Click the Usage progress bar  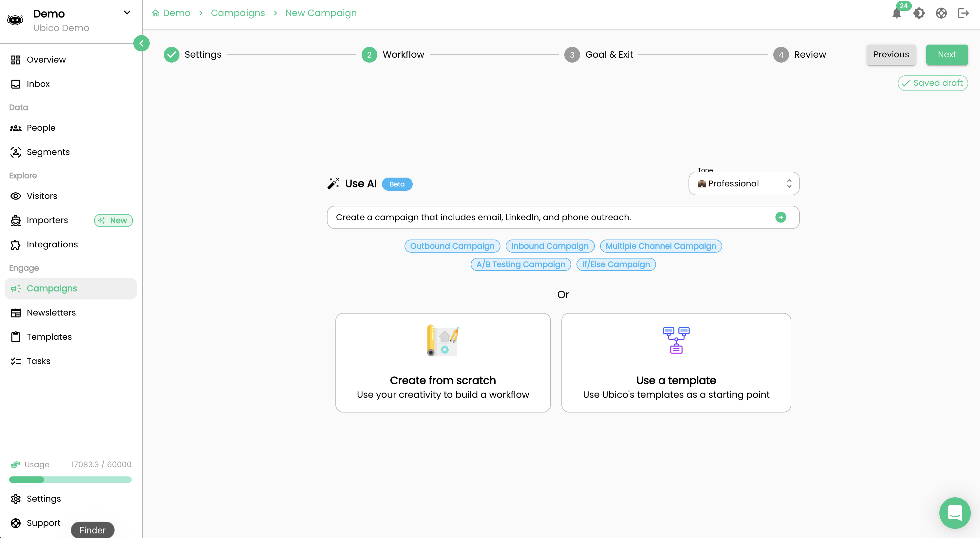pos(70,479)
